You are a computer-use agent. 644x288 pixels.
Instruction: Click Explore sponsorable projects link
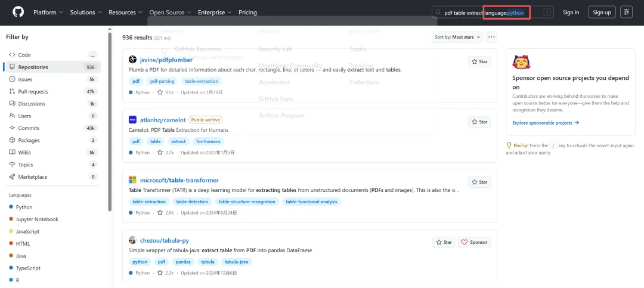click(x=546, y=123)
